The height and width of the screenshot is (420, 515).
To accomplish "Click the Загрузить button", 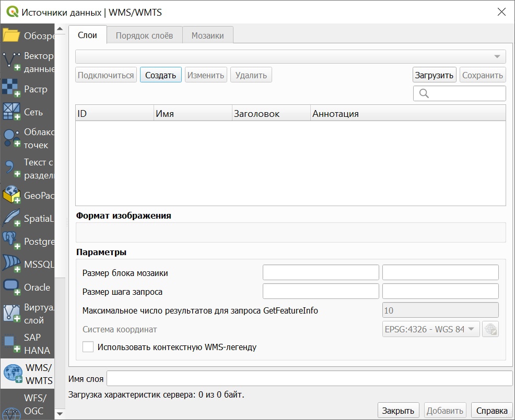I will (x=434, y=75).
